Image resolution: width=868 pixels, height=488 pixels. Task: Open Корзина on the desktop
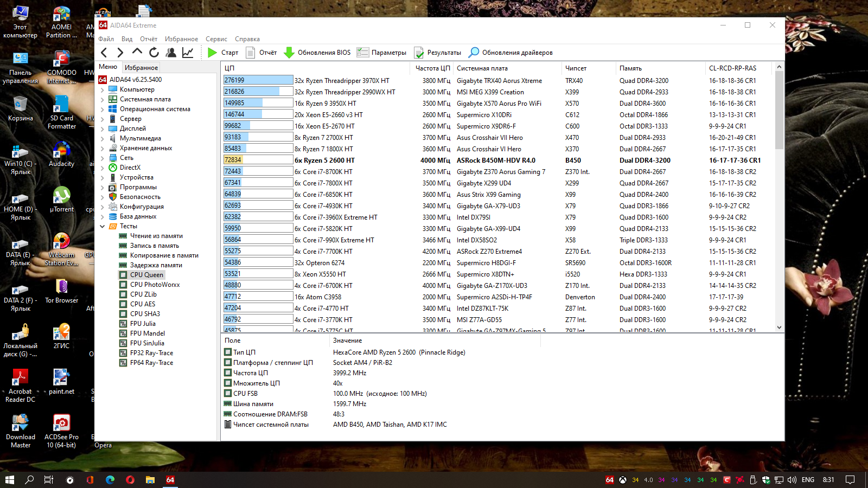[x=21, y=108]
